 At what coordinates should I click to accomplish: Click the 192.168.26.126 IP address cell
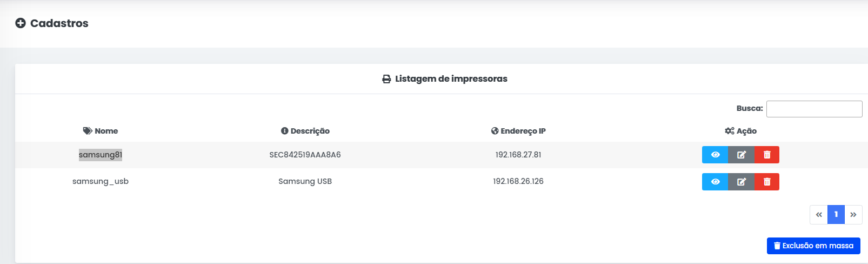[518, 181]
